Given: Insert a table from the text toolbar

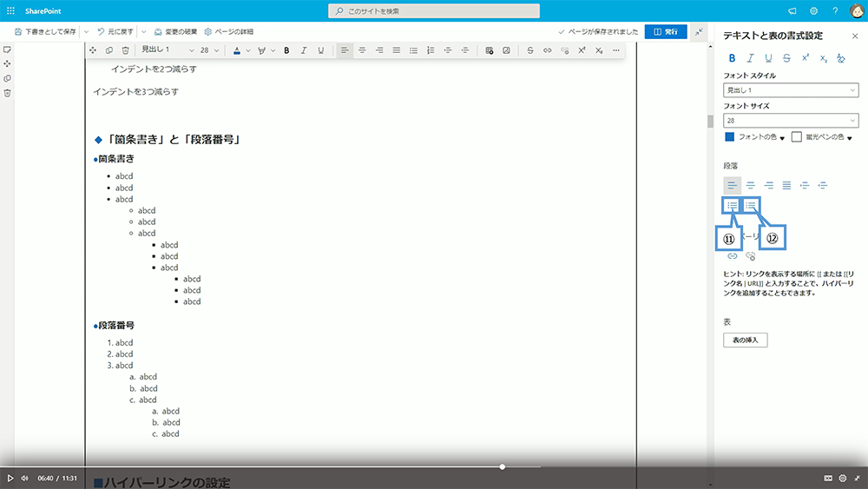Looking at the screenshot, I should tap(490, 50).
